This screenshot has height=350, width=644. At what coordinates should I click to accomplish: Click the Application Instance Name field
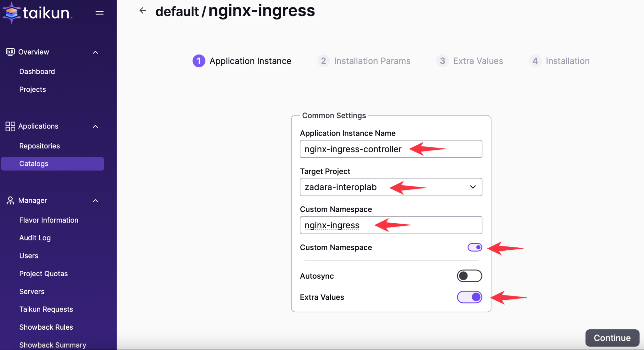(391, 149)
